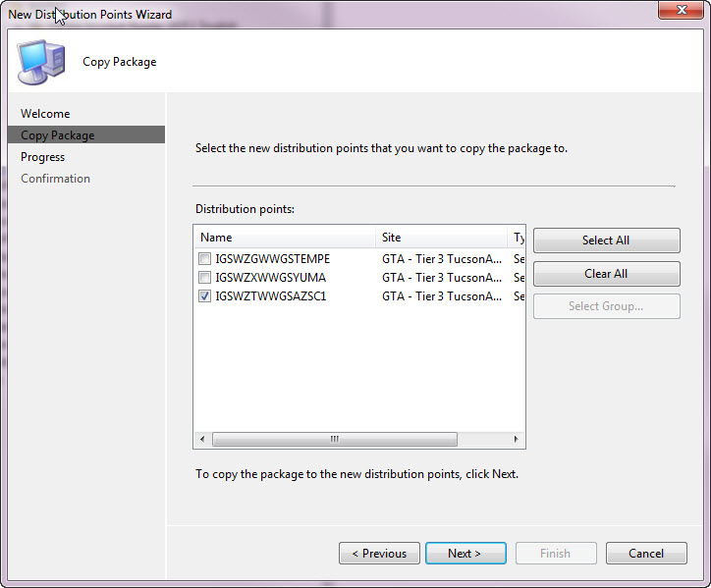Click the Clear All button
Screen dimensions: 711x588
point(606,274)
